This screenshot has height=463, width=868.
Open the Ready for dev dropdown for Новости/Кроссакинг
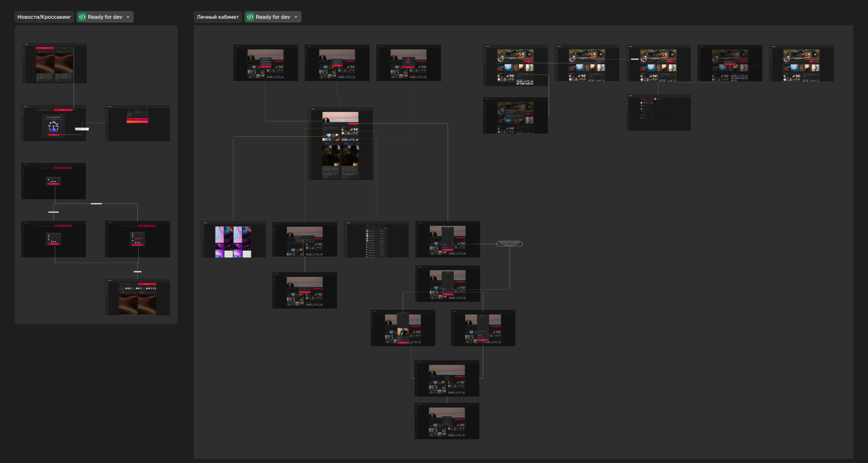[128, 17]
